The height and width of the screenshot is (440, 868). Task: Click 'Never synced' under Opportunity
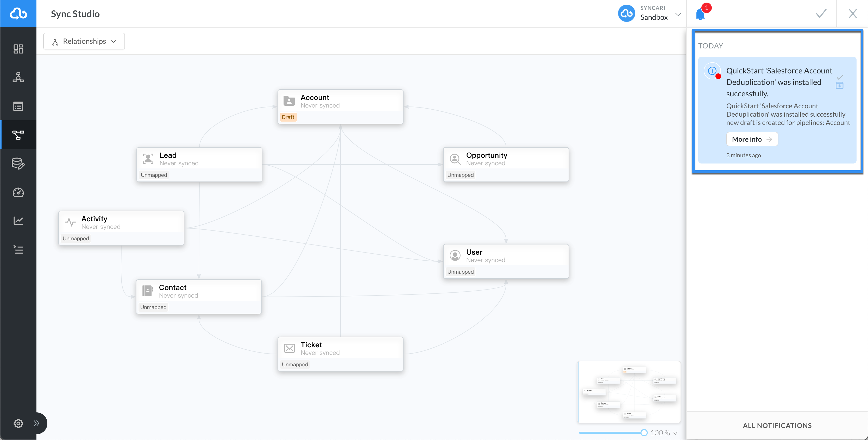[486, 164]
